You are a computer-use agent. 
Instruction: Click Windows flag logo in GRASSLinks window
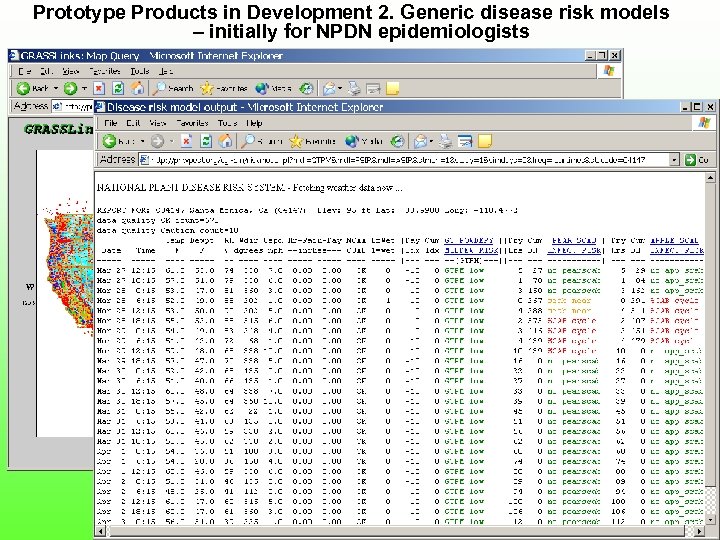[x=609, y=70]
